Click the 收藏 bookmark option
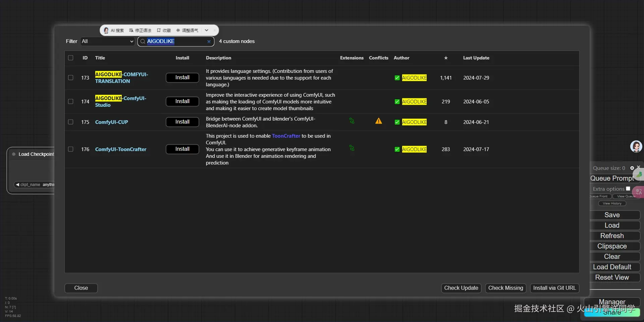644x322 pixels. tap(164, 30)
